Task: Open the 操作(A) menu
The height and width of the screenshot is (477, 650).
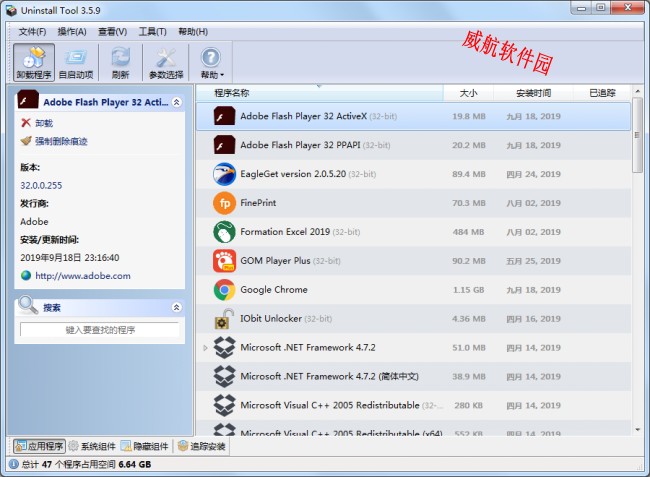Action: point(72,31)
